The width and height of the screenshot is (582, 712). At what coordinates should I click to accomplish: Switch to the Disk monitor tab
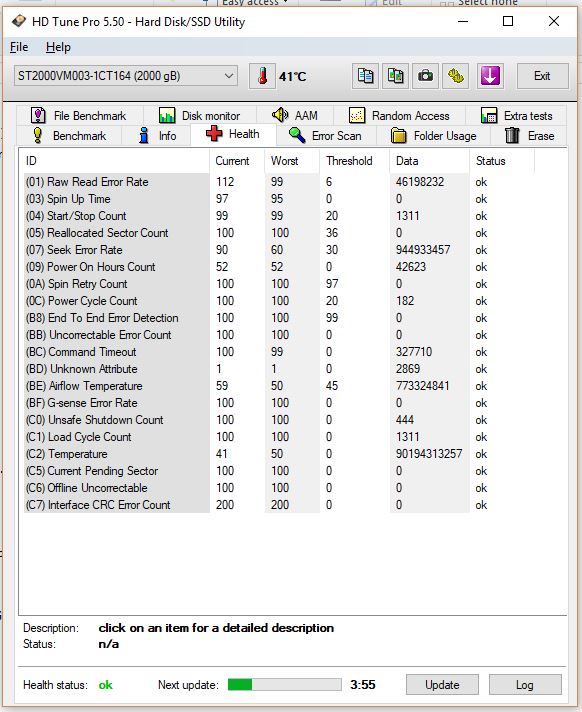pos(200,116)
